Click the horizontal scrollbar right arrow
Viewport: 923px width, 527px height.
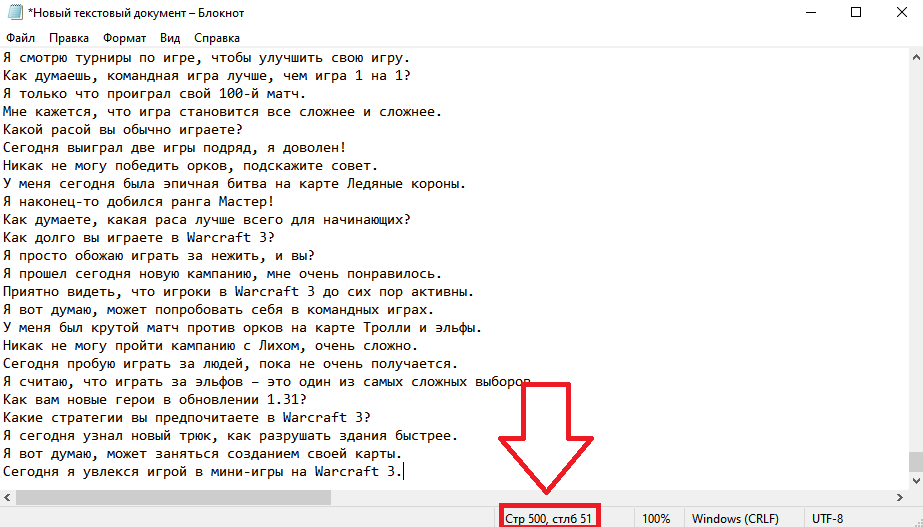898,496
